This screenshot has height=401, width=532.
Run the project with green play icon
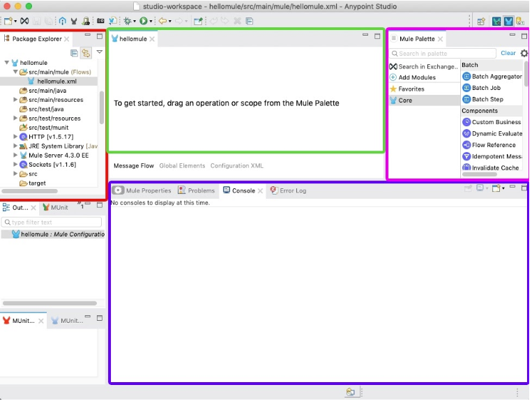[144, 21]
